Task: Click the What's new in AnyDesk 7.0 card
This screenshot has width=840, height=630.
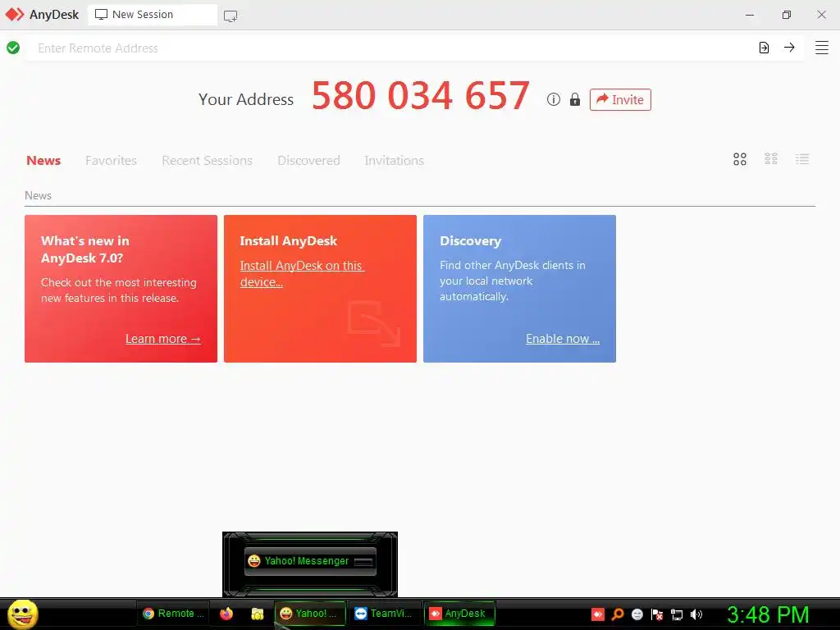Action: [x=121, y=289]
